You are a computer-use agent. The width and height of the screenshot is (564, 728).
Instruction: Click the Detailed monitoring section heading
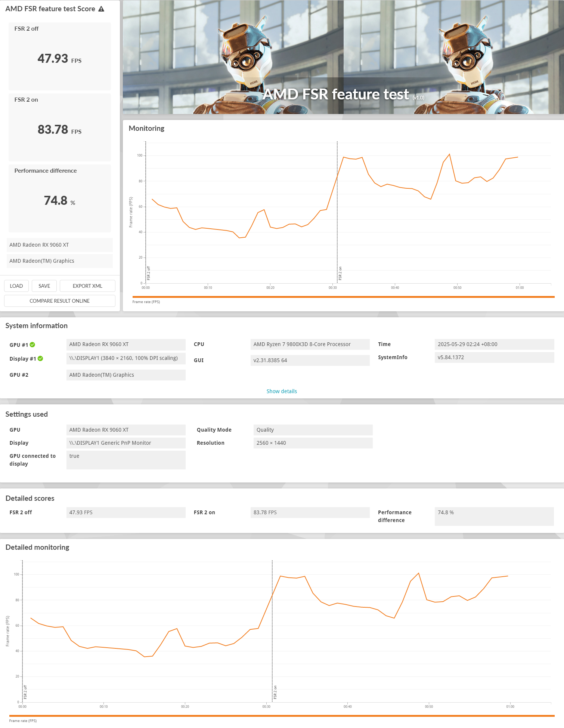(x=37, y=547)
